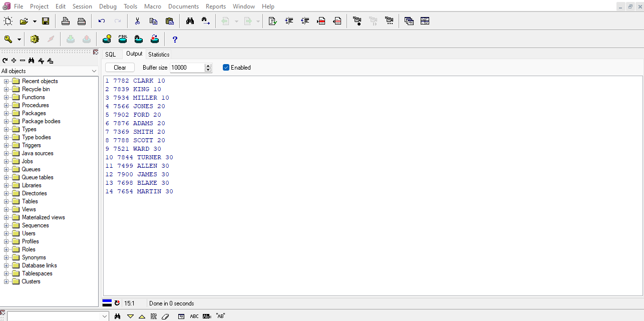Click the Log on key icon
This screenshot has height=321, width=644.
(8, 39)
